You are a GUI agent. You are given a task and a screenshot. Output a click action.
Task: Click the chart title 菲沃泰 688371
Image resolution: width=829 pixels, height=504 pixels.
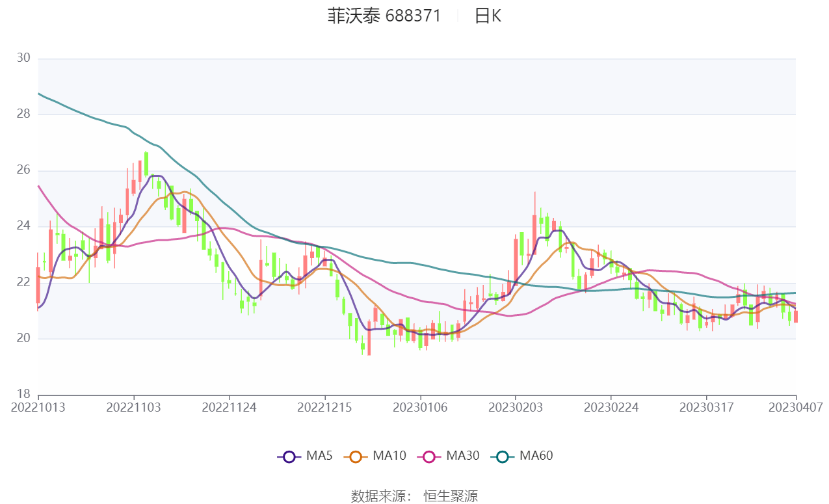[384, 16]
